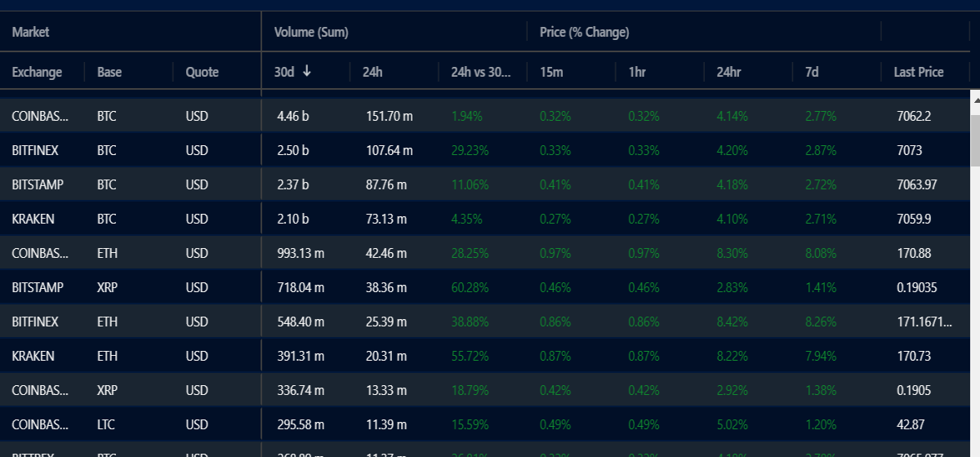
Task: Select the COINBASE LTC USD row
Action: [x=484, y=424]
